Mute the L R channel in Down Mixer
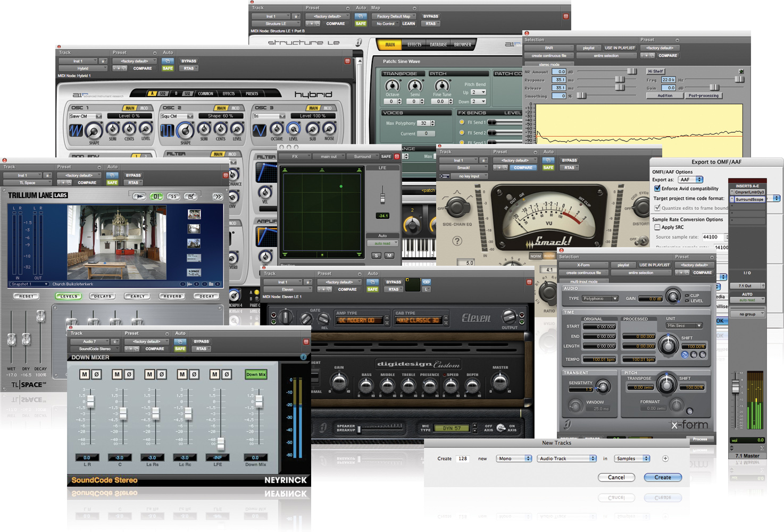Screen dimensions: 784x532 [85, 375]
